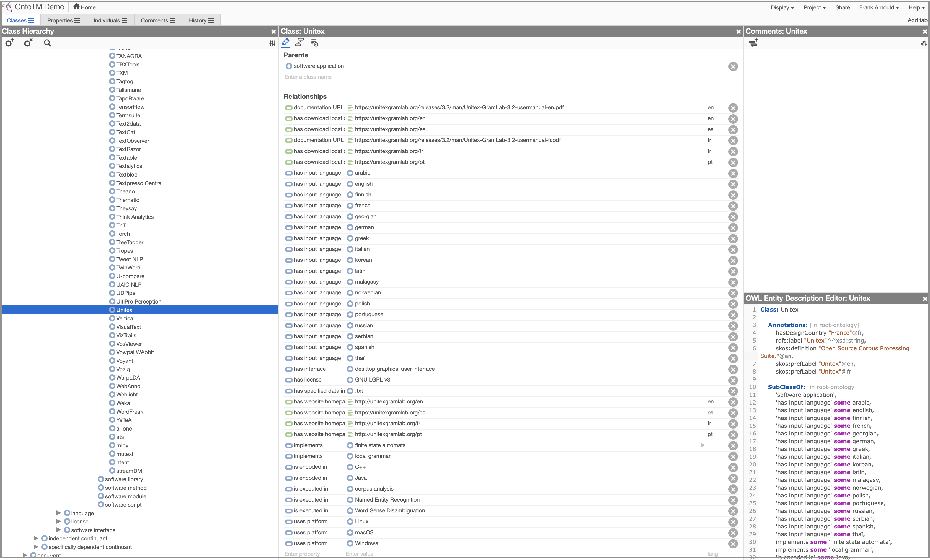
Task: Click the create class icon
Action: (x=9, y=43)
